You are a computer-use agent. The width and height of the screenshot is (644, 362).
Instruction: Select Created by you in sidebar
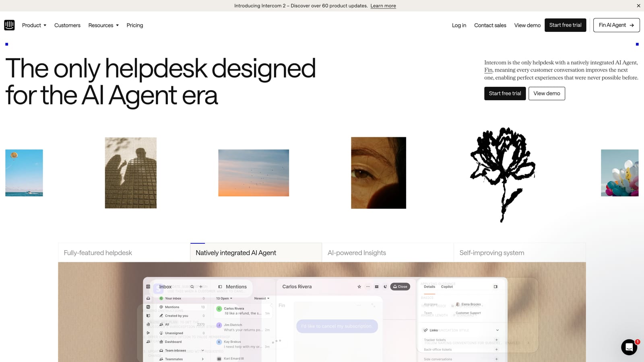[182, 316]
